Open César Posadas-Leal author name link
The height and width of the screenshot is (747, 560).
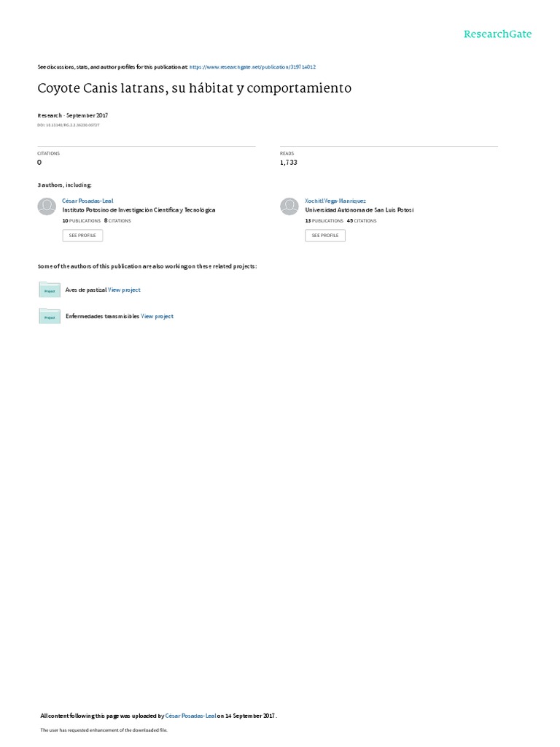pyautogui.click(x=87, y=201)
